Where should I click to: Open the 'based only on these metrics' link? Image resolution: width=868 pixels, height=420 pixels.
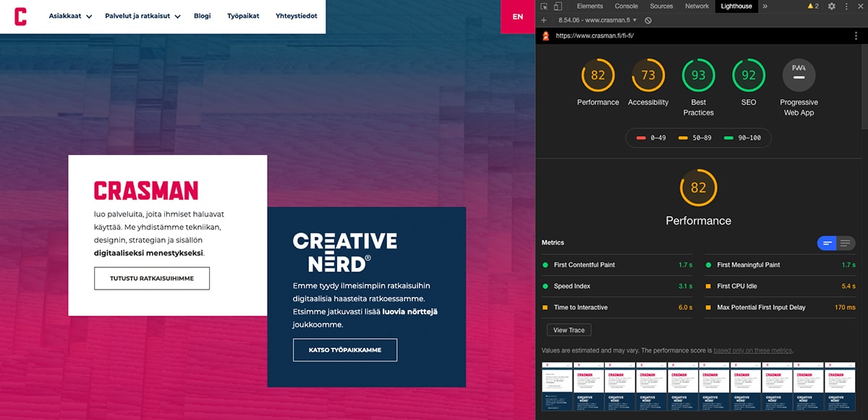753,350
